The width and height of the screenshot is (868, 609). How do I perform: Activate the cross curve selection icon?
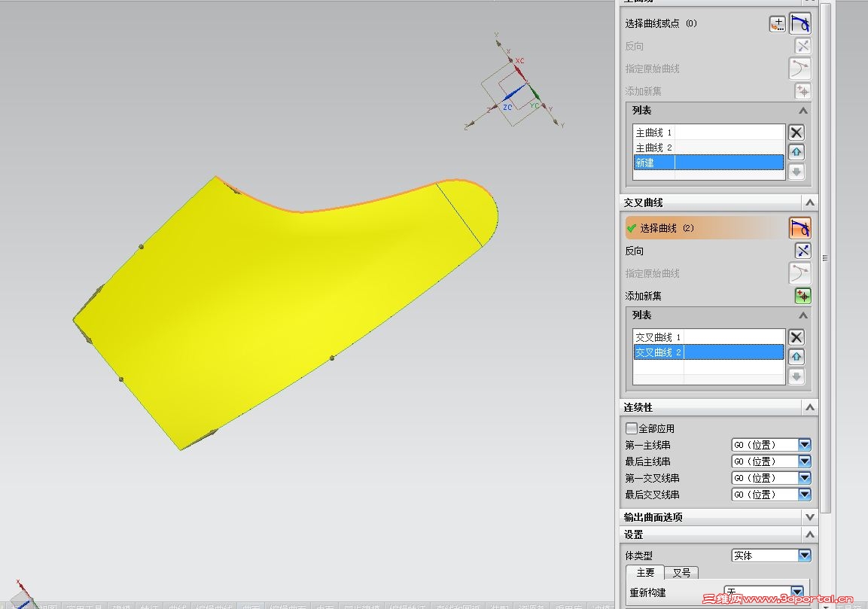[800, 228]
